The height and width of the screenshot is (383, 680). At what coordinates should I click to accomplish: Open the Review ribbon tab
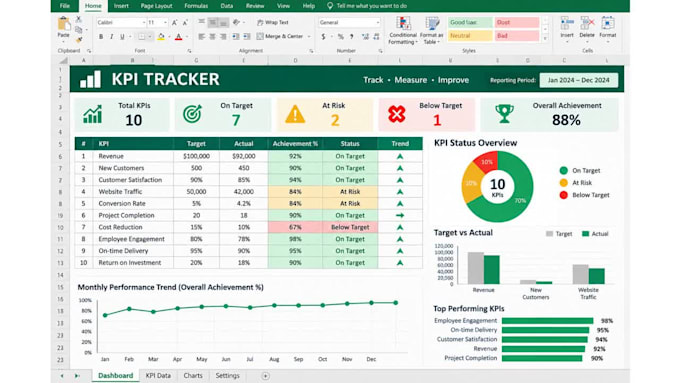click(255, 6)
